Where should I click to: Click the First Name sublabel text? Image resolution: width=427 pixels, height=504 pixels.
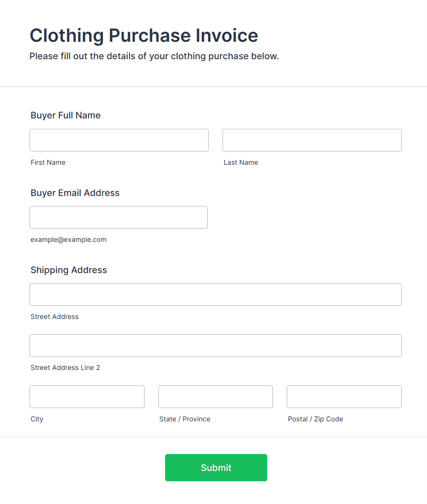[x=48, y=162]
